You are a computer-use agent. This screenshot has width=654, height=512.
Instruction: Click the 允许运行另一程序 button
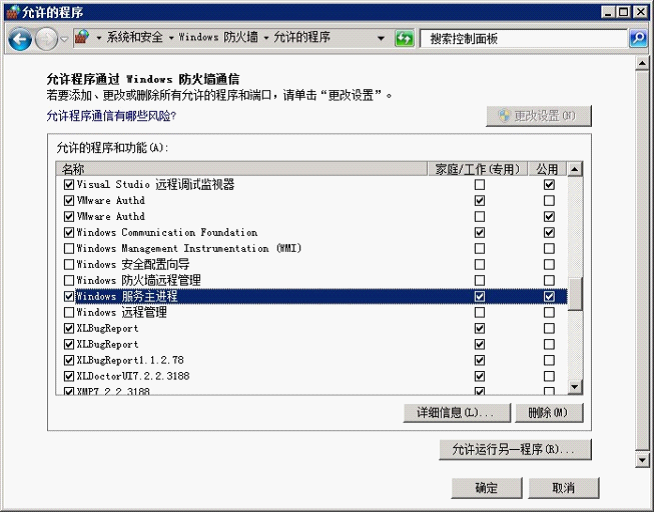515,450
